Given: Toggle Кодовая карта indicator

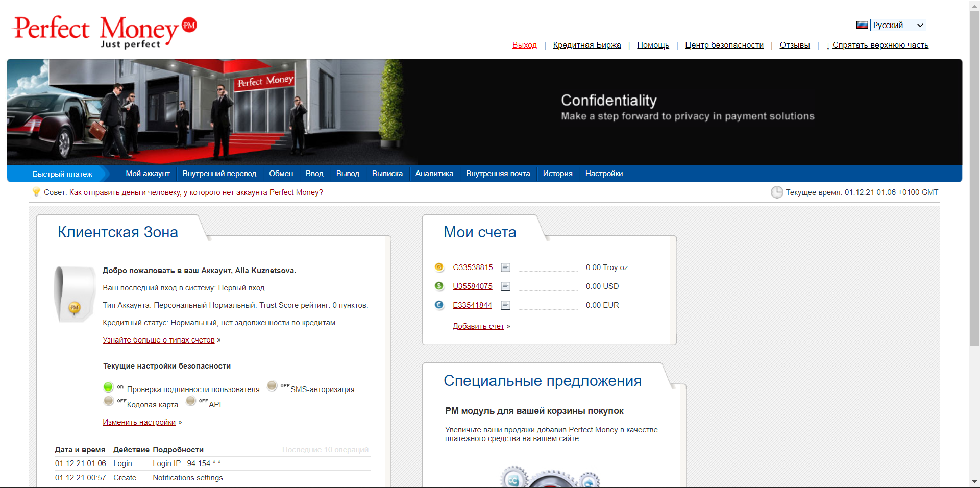Looking at the screenshot, I should (x=109, y=401).
